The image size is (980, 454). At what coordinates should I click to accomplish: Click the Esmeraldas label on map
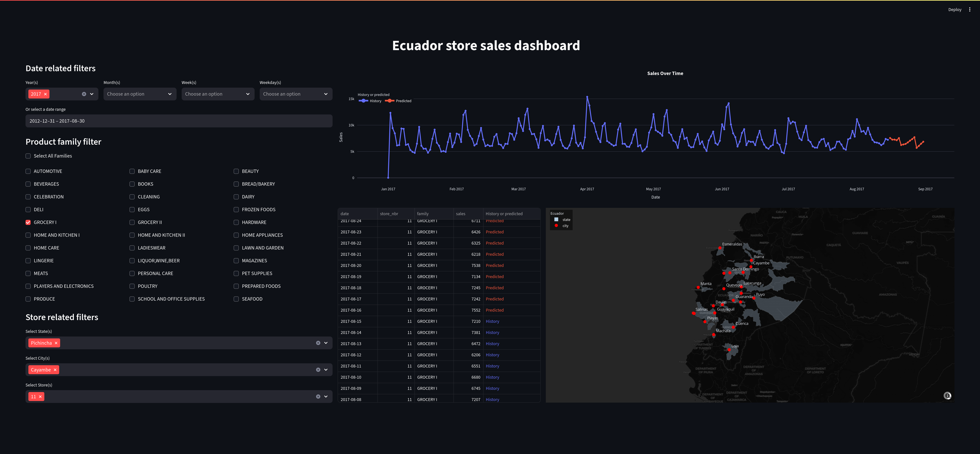(x=732, y=244)
